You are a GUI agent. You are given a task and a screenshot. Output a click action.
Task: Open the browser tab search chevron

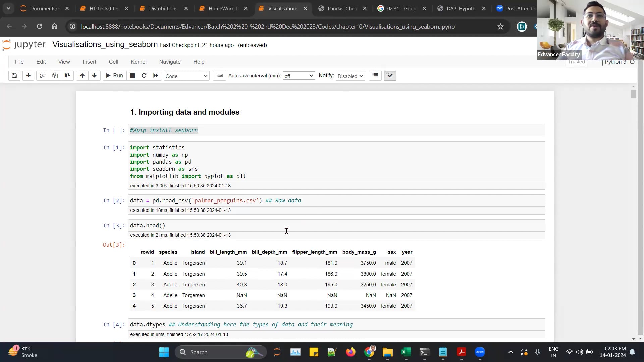coord(8,8)
